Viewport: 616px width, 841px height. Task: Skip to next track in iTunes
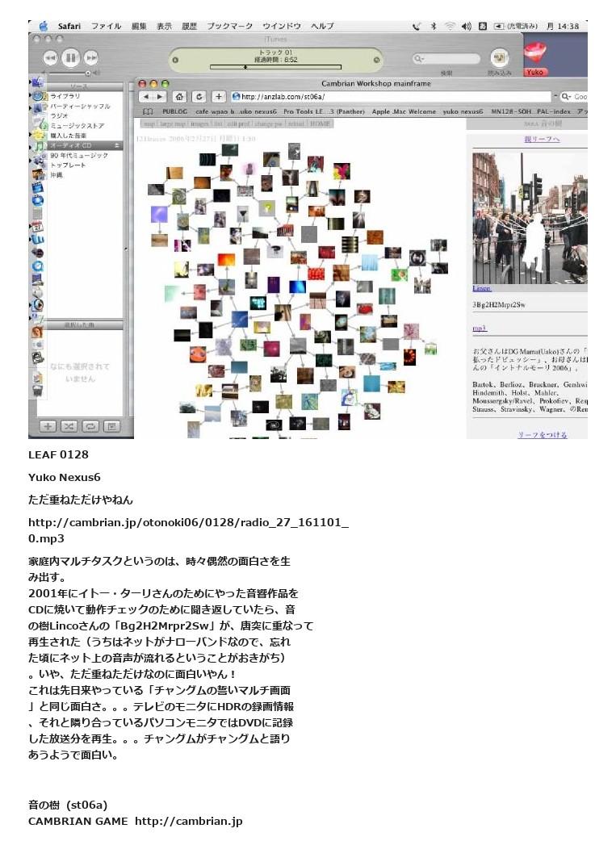91,57
